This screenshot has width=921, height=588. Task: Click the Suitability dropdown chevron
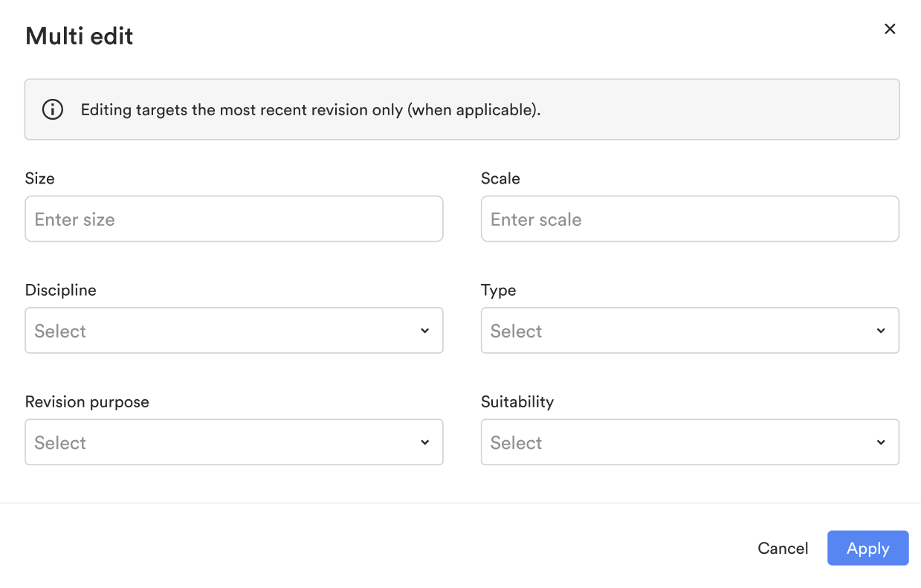point(881,442)
